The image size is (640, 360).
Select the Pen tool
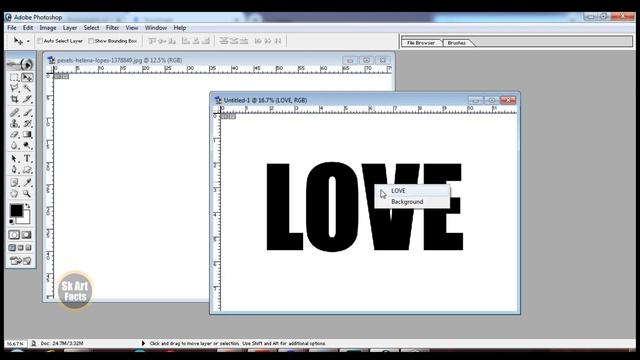14,169
